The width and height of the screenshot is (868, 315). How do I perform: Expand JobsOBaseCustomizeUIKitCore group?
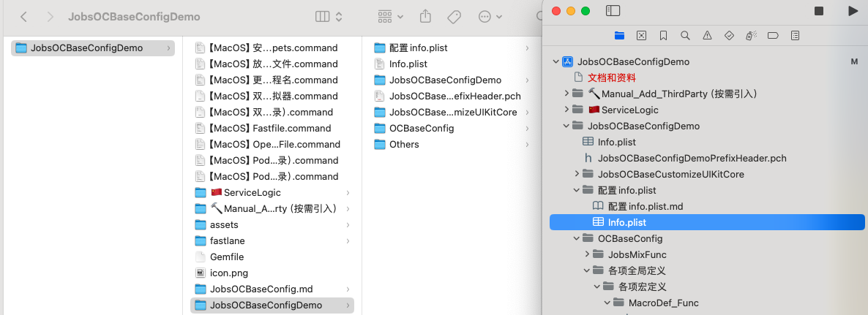coord(576,174)
